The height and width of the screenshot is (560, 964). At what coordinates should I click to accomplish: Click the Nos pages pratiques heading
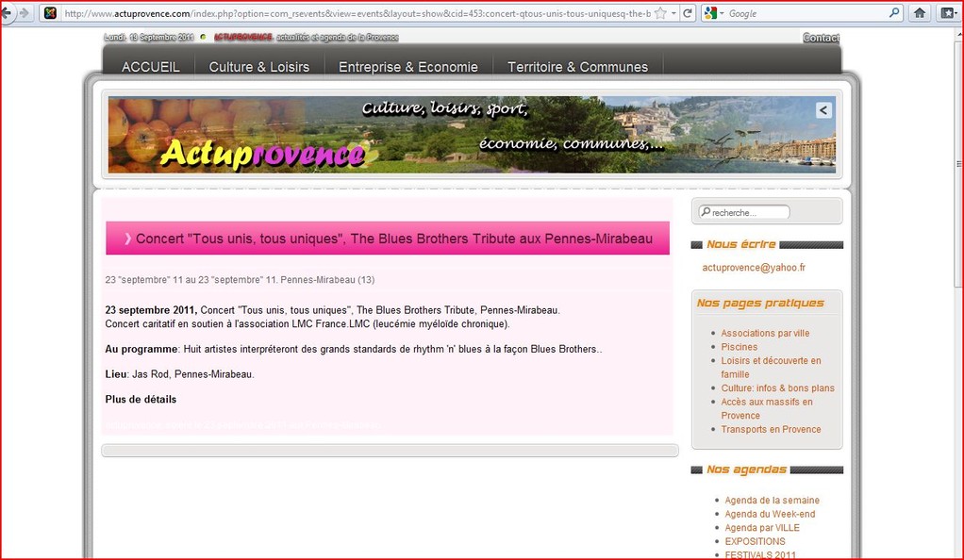point(760,303)
